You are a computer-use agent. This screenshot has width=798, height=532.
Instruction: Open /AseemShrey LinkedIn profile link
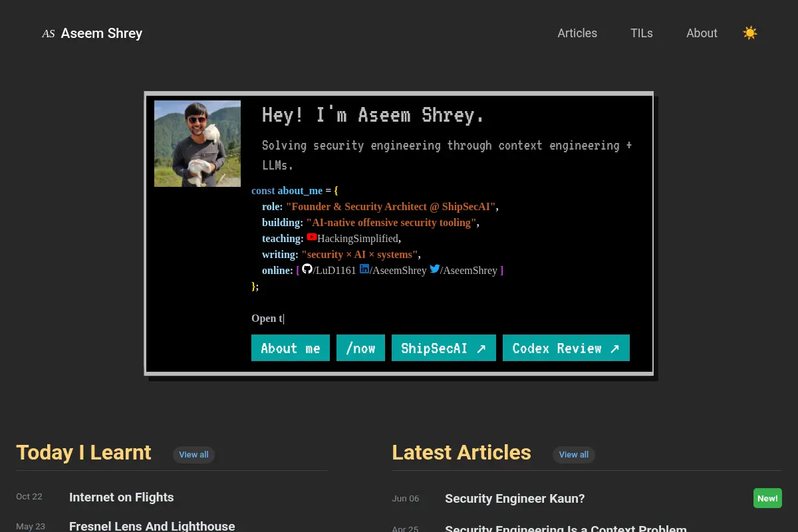[x=398, y=270]
